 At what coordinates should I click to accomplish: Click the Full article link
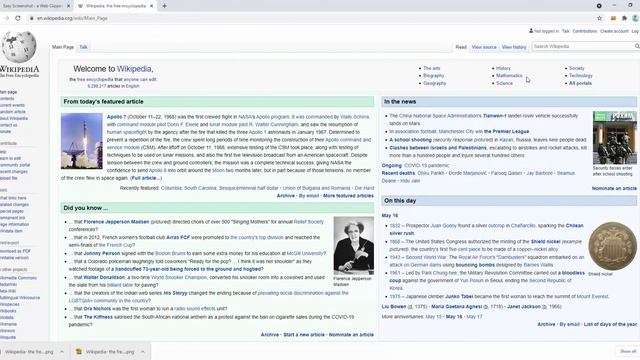coord(146,178)
